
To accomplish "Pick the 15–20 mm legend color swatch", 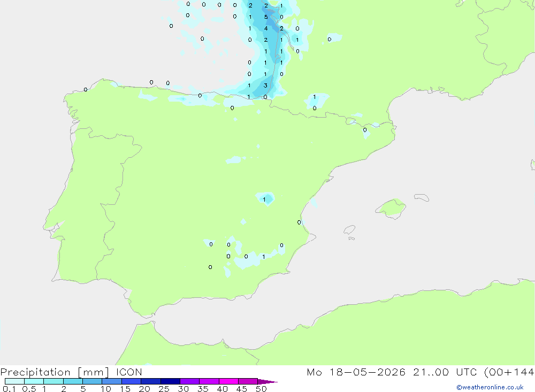I will pos(132,381).
